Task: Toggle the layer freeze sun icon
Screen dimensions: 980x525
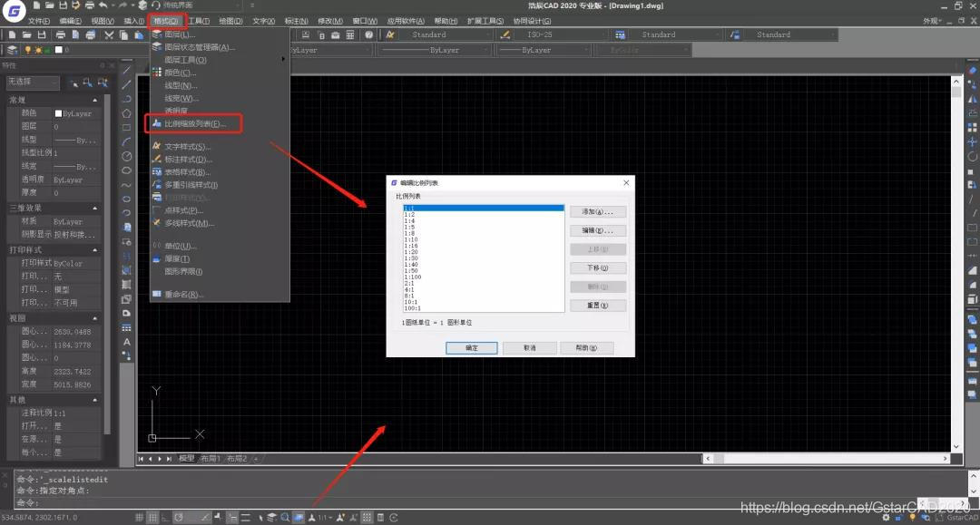Action: coord(38,50)
